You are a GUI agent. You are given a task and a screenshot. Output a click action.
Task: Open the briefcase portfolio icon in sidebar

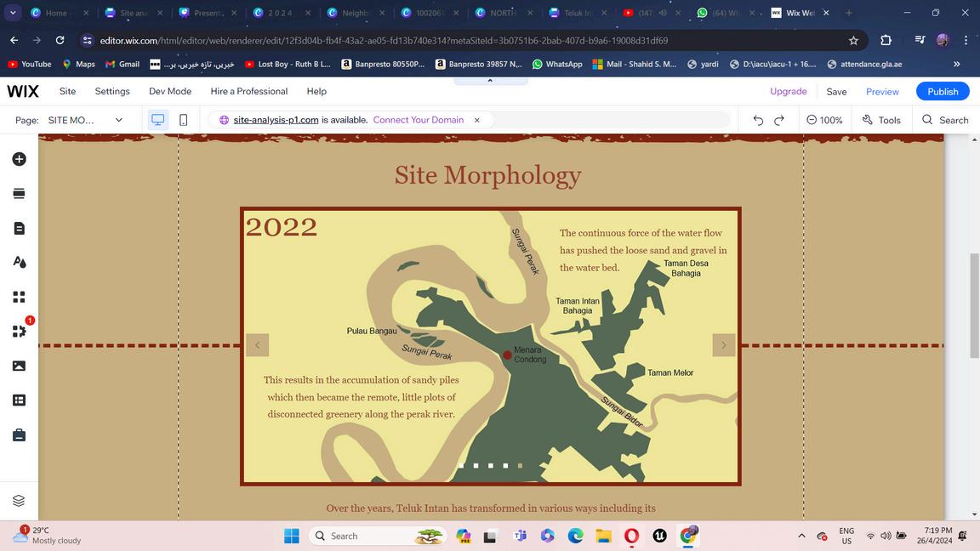tap(20, 435)
